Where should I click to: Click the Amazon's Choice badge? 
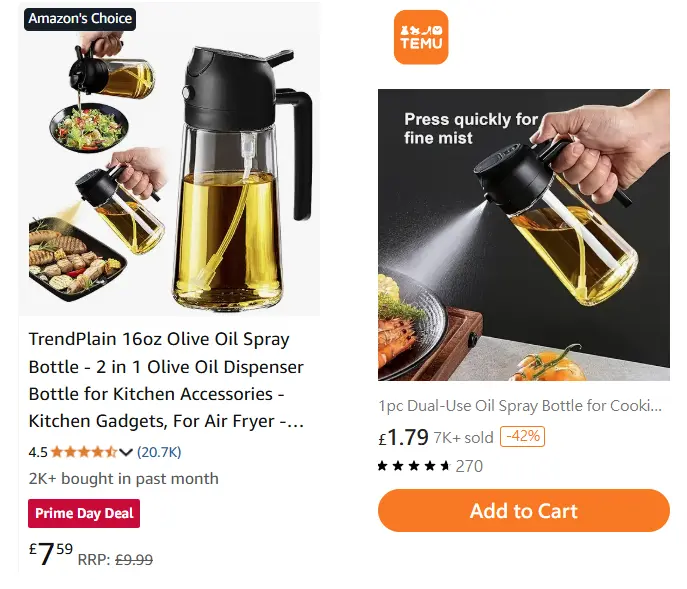coord(80,19)
